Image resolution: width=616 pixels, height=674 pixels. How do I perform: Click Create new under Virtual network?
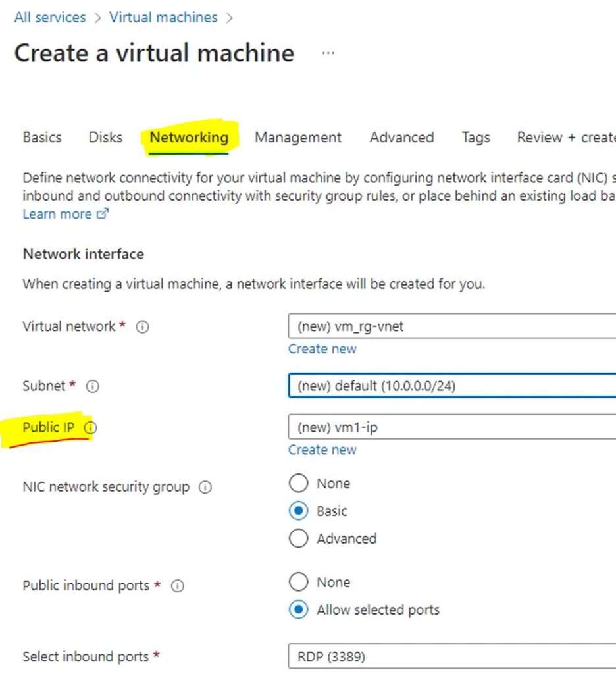(x=322, y=348)
